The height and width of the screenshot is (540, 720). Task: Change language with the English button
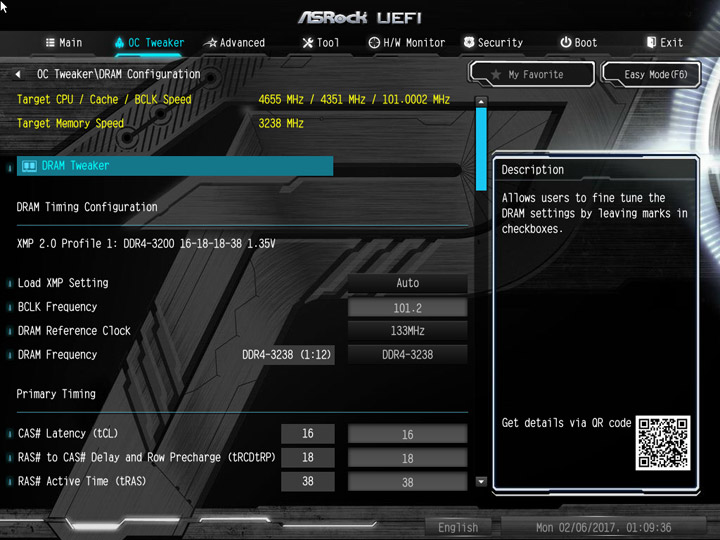(458, 528)
